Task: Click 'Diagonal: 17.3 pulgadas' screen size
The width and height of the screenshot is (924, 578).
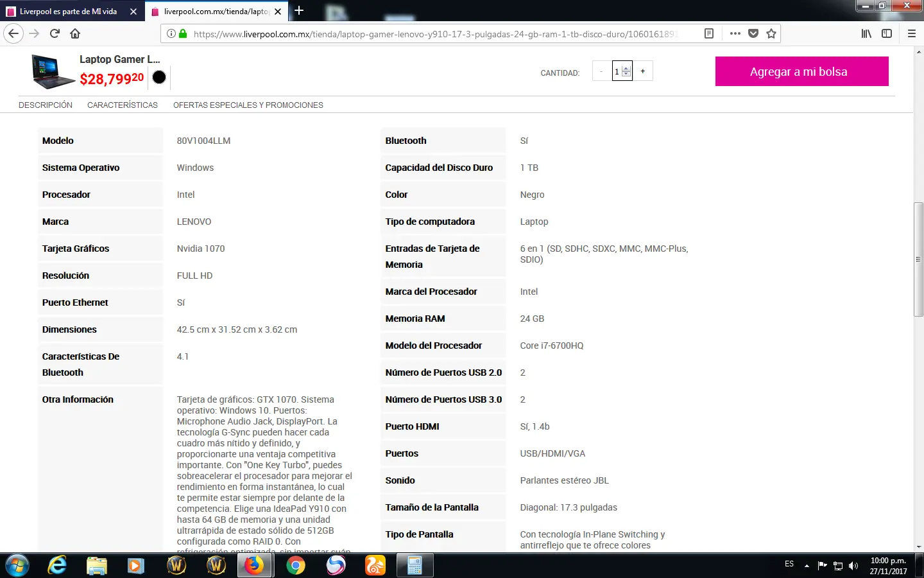Action: (569, 507)
